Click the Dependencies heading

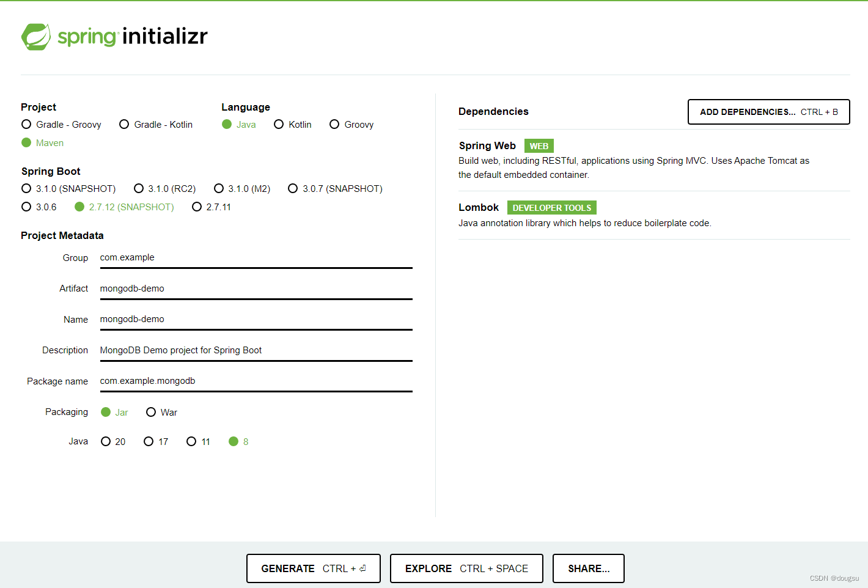493,112
